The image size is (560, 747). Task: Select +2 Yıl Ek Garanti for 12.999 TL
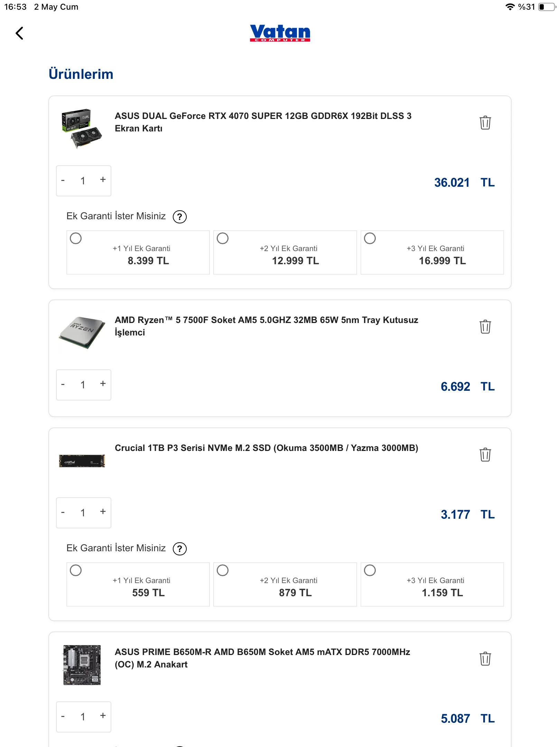[223, 238]
